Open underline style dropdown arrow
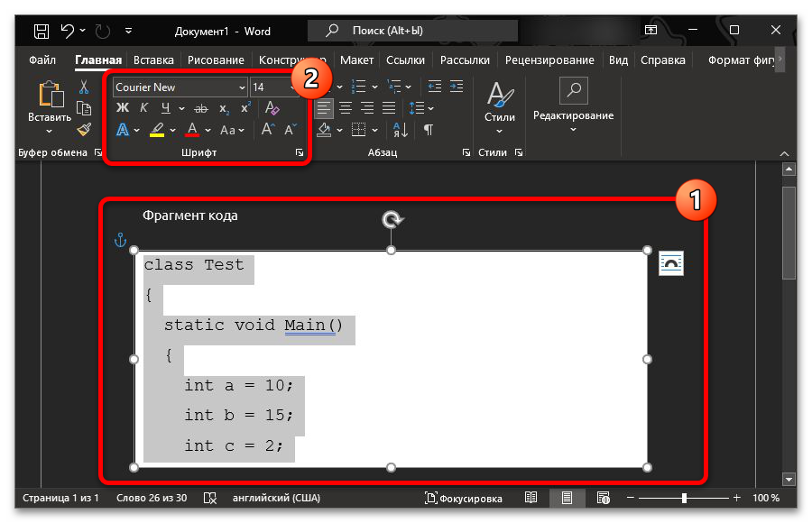Screen dimensions: 812x523 click(181, 108)
